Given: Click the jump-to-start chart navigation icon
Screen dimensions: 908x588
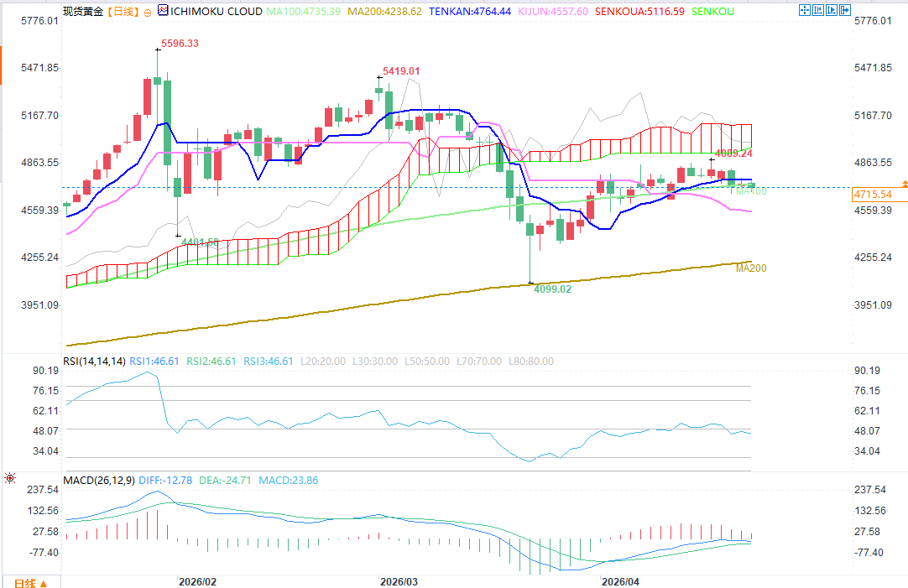Looking at the screenshot, I should pos(818,10).
